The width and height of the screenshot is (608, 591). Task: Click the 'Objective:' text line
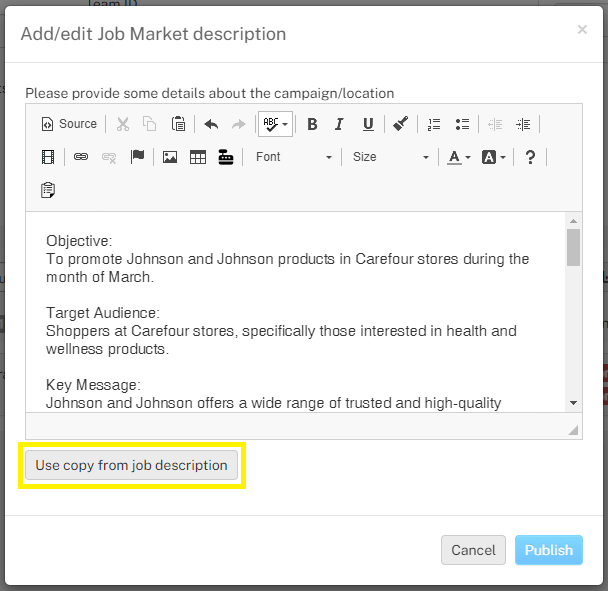point(79,241)
